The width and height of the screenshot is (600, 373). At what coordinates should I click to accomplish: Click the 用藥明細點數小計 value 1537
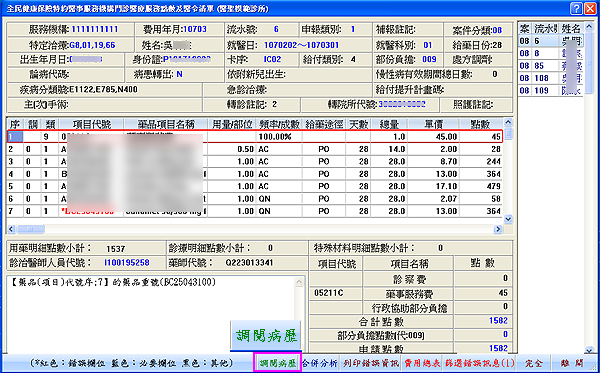[x=116, y=249]
